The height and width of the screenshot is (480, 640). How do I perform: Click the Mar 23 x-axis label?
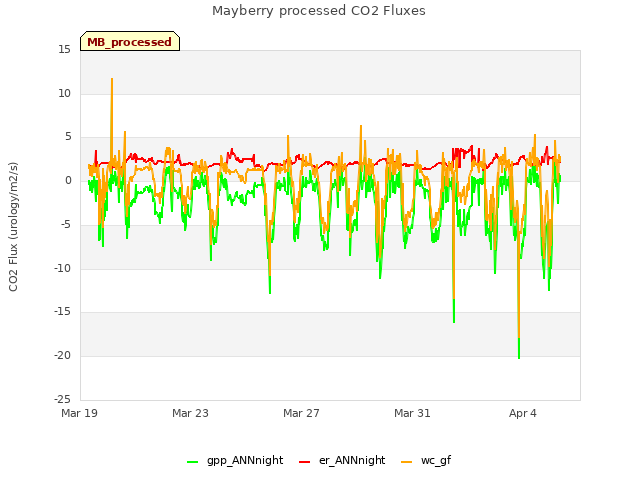click(190, 413)
